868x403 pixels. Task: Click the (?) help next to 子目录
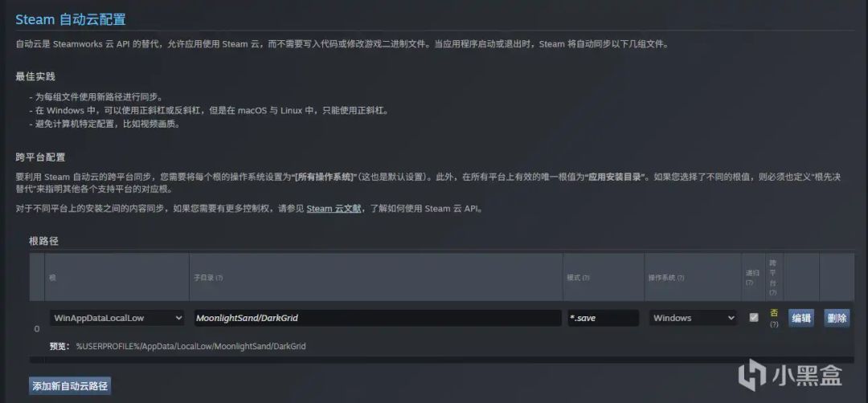coord(219,278)
